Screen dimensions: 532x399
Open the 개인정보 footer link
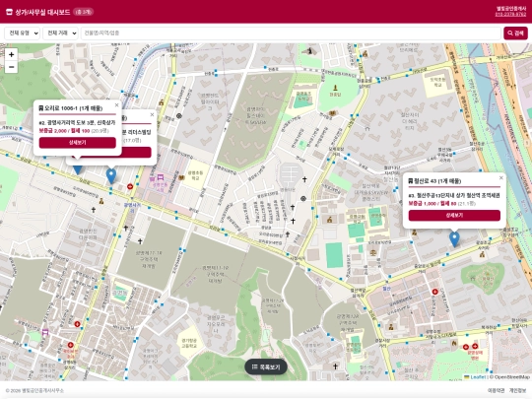tap(517, 390)
